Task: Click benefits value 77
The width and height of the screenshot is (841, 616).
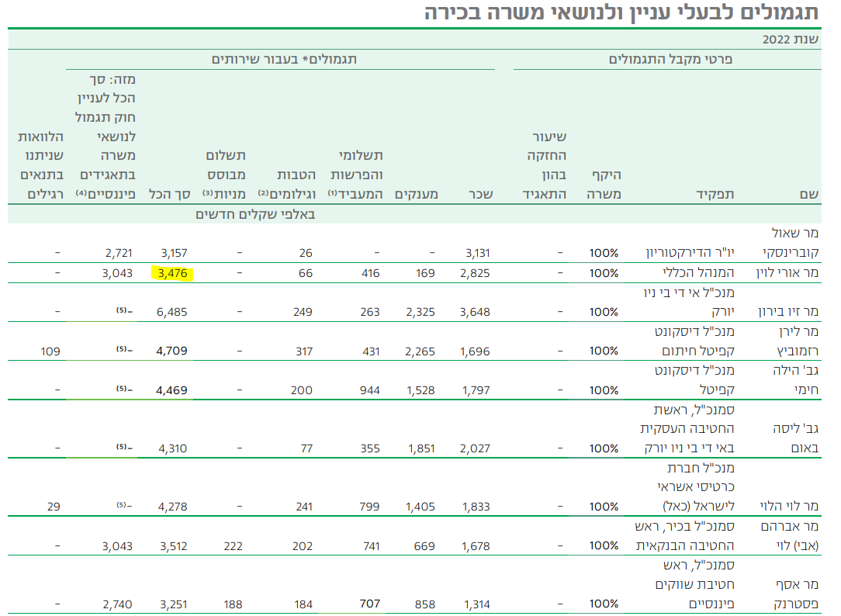Action: (306, 448)
